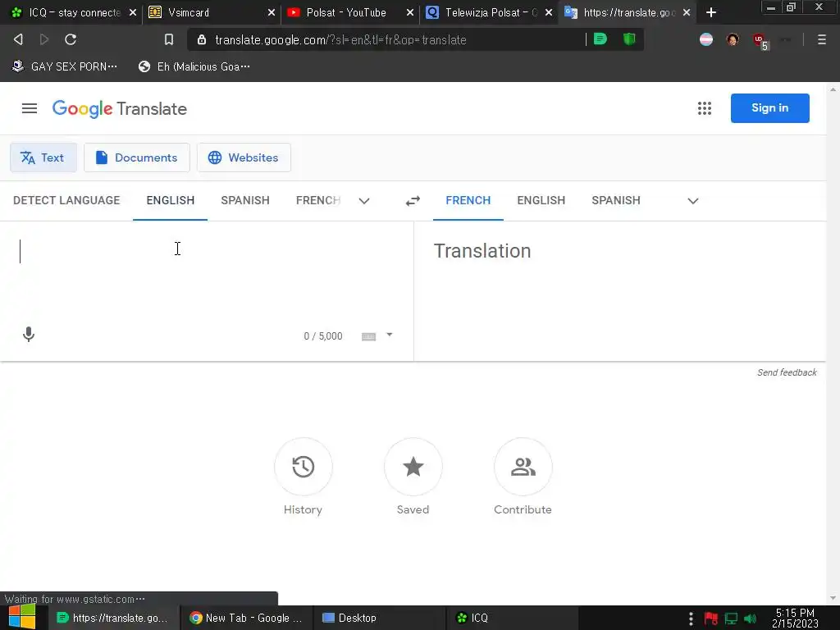Select English as target language
This screenshot has height=630, width=840.
(x=541, y=200)
